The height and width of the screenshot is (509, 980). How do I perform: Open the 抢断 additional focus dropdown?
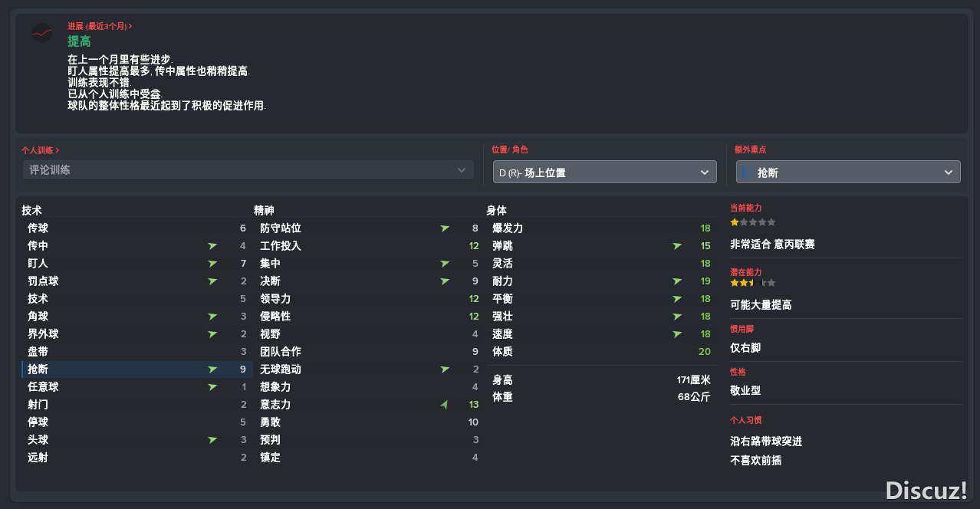click(x=848, y=172)
